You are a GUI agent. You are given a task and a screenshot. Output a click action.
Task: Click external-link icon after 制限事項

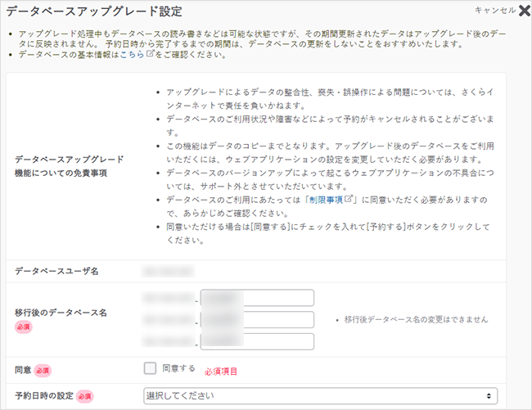coord(348,199)
